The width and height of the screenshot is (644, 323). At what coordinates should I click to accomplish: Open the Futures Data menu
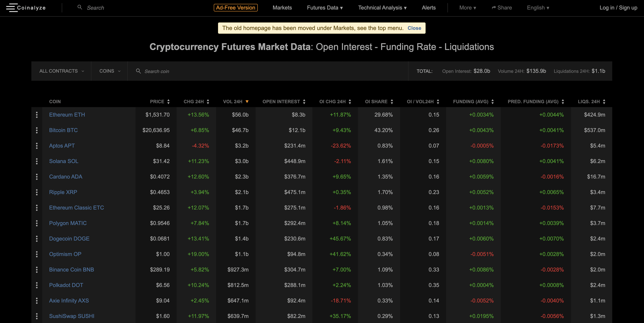pyautogui.click(x=325, y=8)
